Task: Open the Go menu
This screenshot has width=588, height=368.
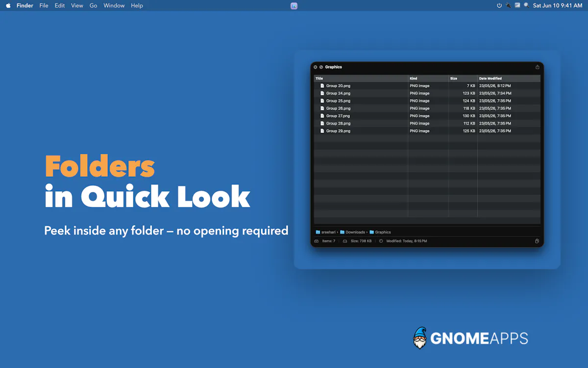Action: [94, 5]
